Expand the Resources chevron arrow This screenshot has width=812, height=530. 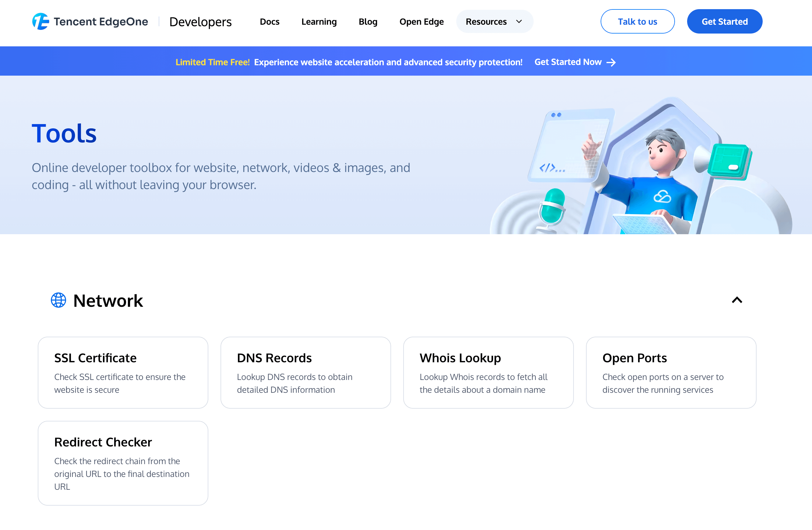click(x=519, y=21)
